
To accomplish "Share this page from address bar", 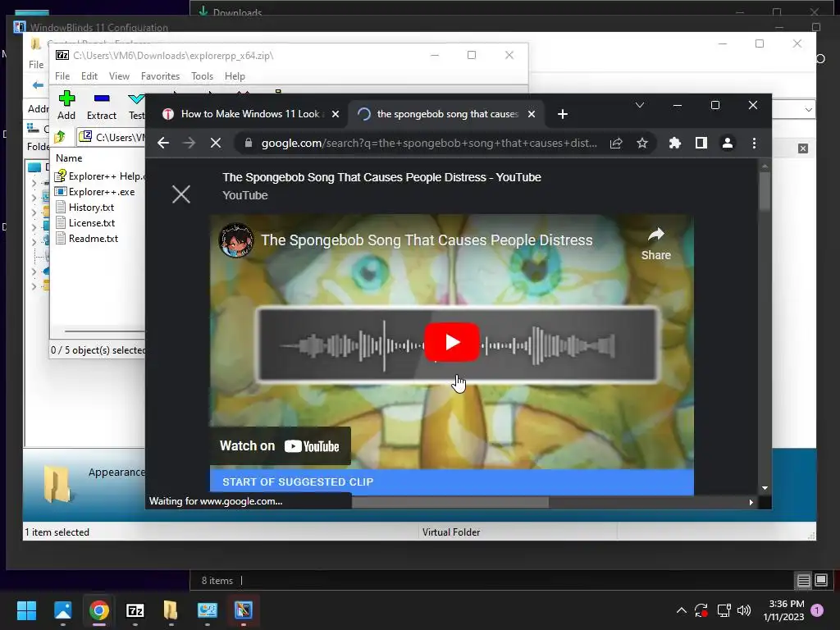I will tap(616, 143).
